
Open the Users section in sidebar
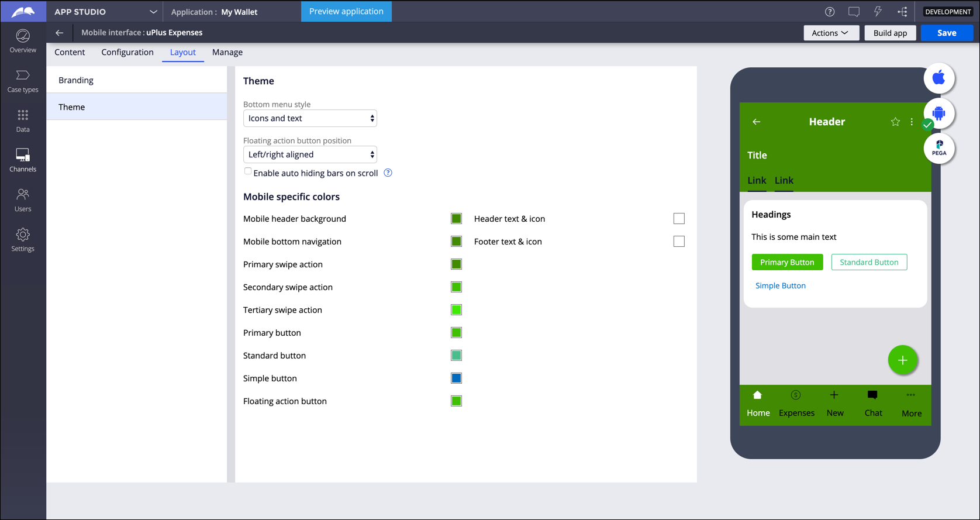23,199
